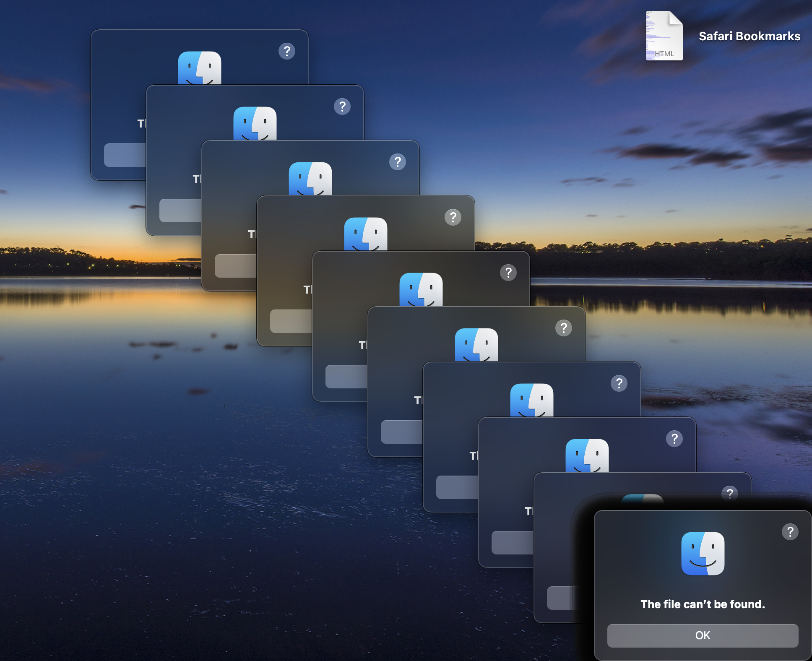Click partially hidden button of rearmost dialog
The image size is (812, 661).
[125, 155]
